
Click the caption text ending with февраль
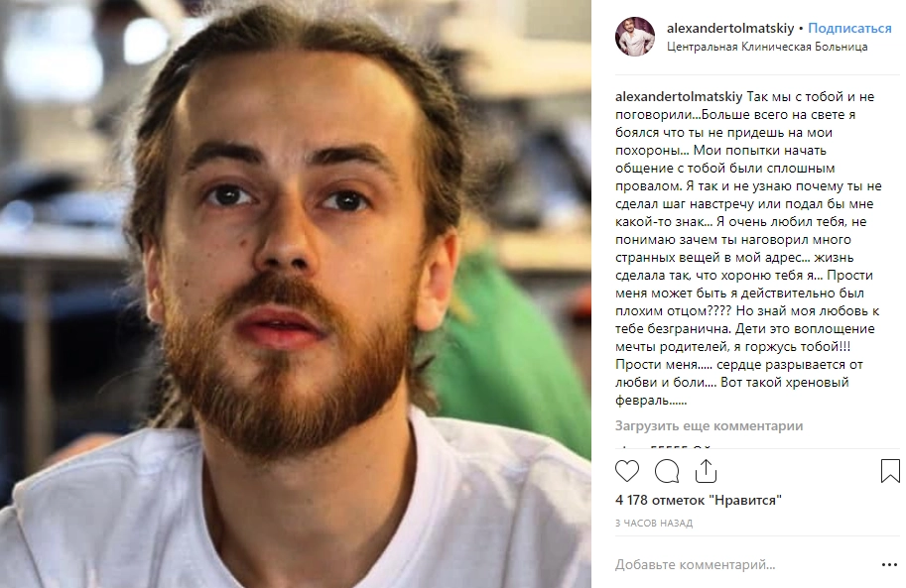(x=749, y=248)
